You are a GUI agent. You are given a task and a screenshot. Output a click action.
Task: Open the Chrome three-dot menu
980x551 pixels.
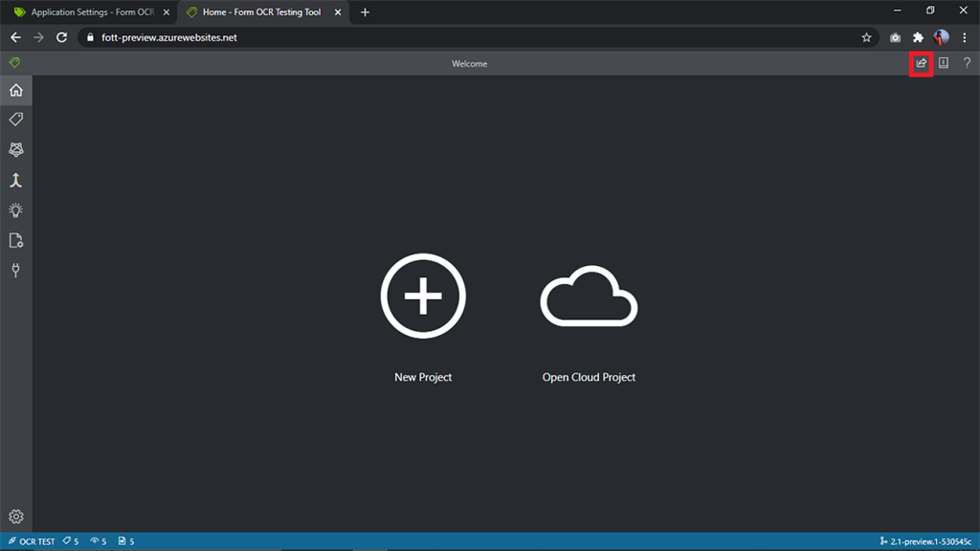pyautogui.click(x=965, y=37)
